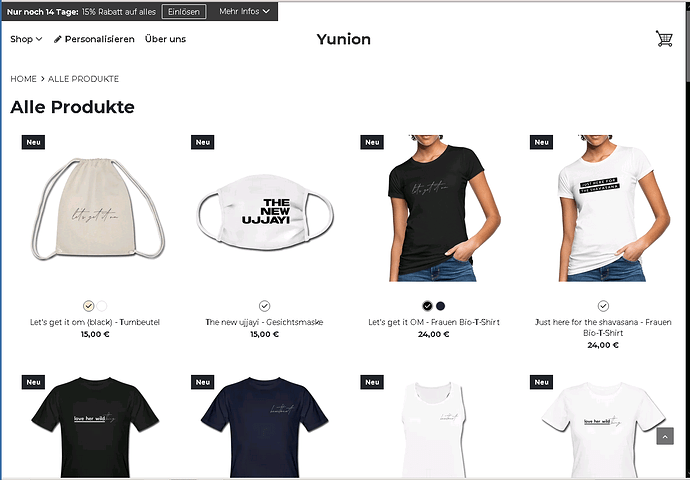Click the chevron next to Mehr Infos
The image size is (690, 480).
(x=266, y=12)
